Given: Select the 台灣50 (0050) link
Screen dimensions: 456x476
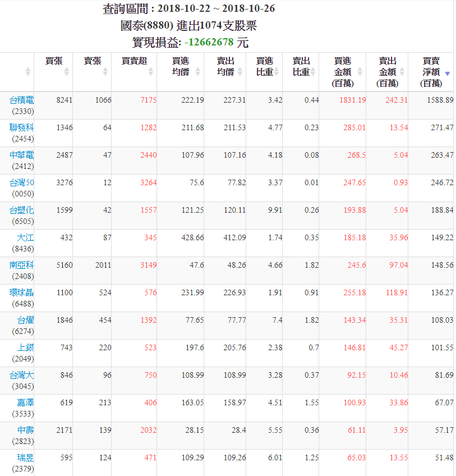Looking at the screenshot, I should [22, 182].
